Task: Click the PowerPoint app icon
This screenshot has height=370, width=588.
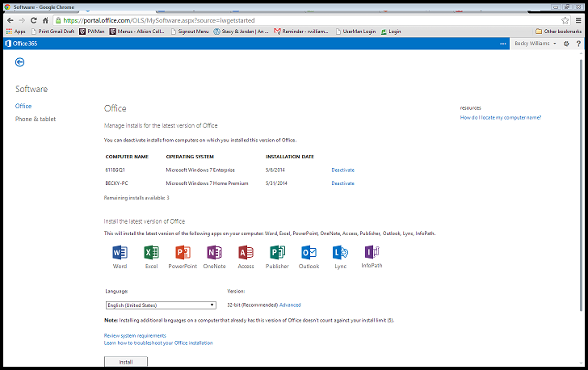Action: click(x=183, y=253)
